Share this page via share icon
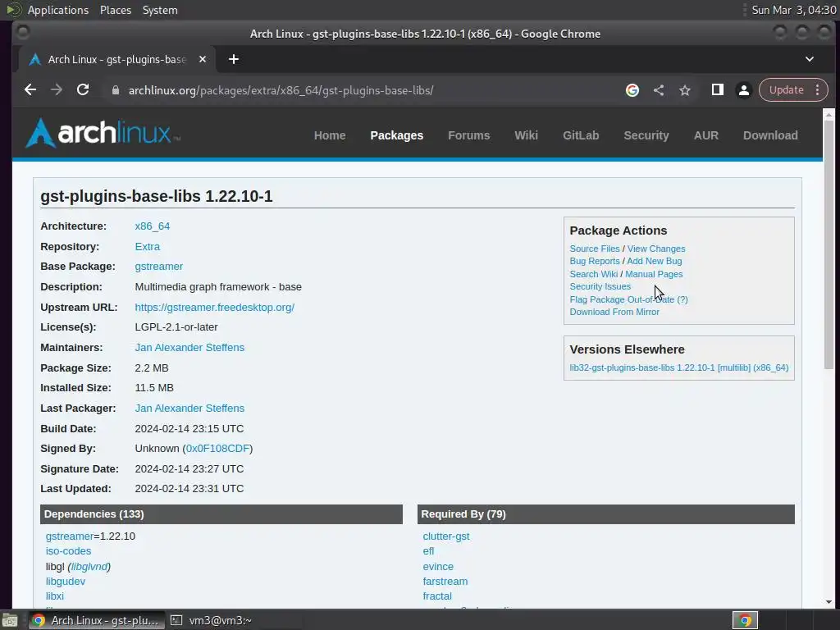Image resolution: width=840 pixels, height=630 pixels. pyautogui.click(x=659, y=90)
